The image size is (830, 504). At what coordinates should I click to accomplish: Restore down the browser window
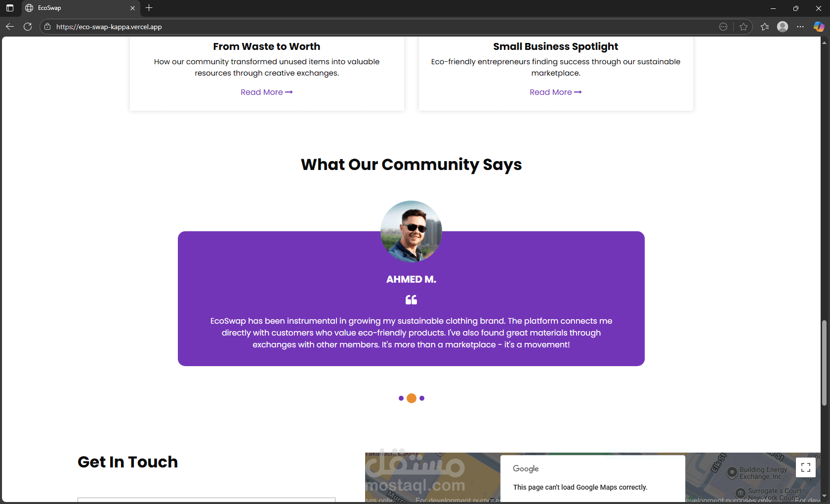coord(796,8)
